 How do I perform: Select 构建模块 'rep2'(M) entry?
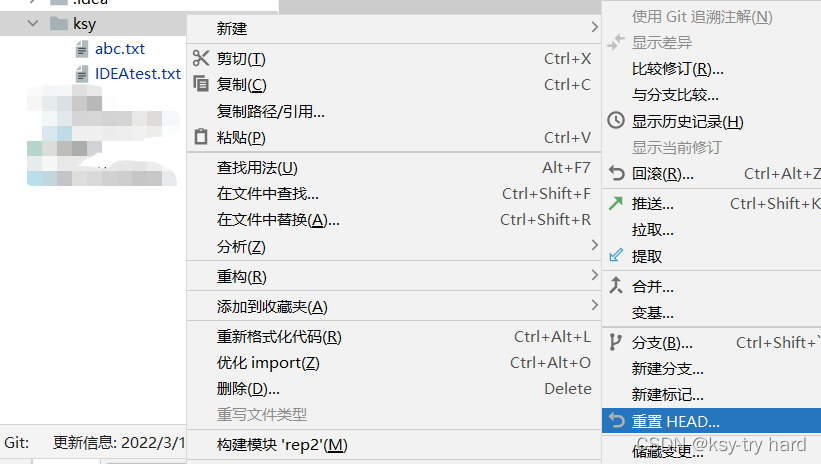394,445
